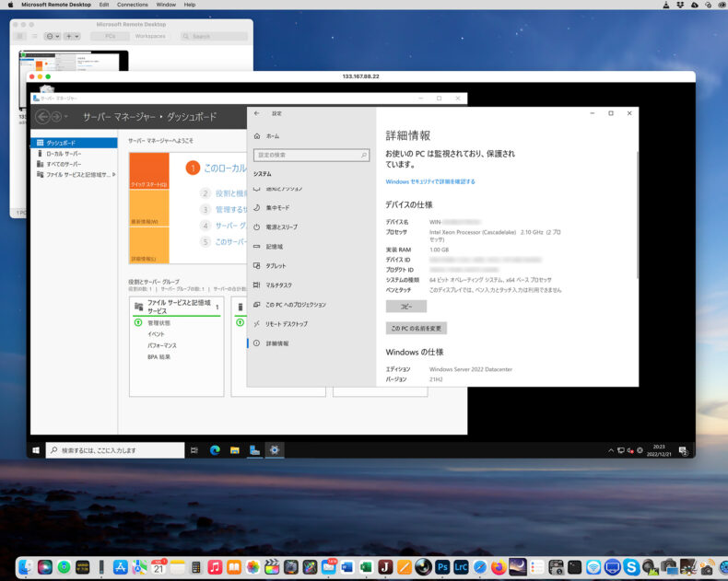
Task: Expand ファイル サービスと記憶域サービス in the sidebar
Action: click(x=114, y=174)
